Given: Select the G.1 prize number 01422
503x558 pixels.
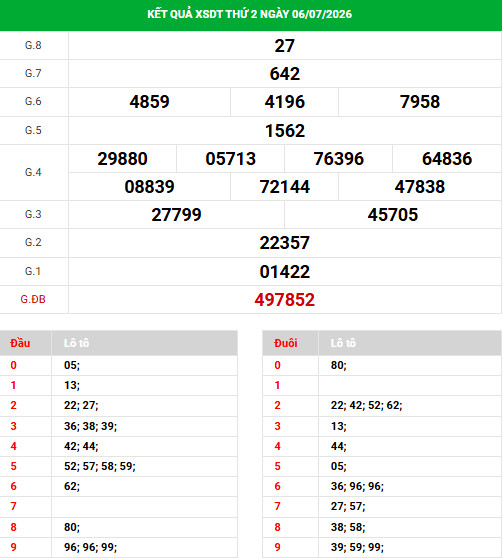Looking at the screenshot, I should pyautogui.click(x=284, y=272).
